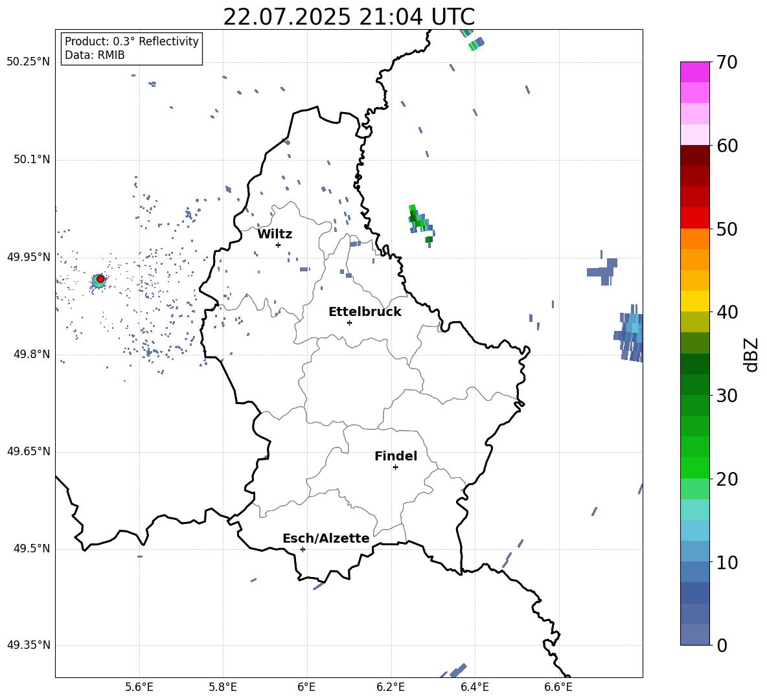Click the Ettelbruck cross marker
This screenshot has width=767, height=700.
click(349, 322)
